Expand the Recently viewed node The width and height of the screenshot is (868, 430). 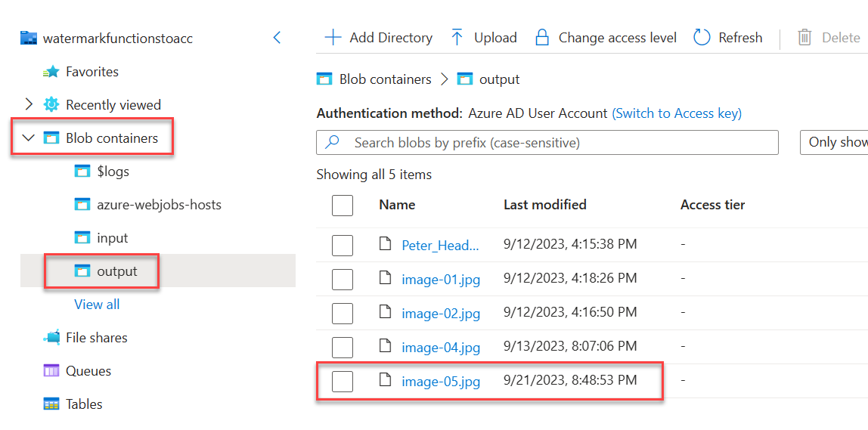(x=29, y=104)
